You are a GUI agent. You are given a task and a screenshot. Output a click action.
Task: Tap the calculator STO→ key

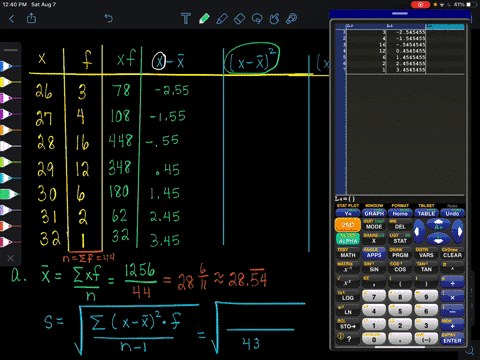coord(348,326)
